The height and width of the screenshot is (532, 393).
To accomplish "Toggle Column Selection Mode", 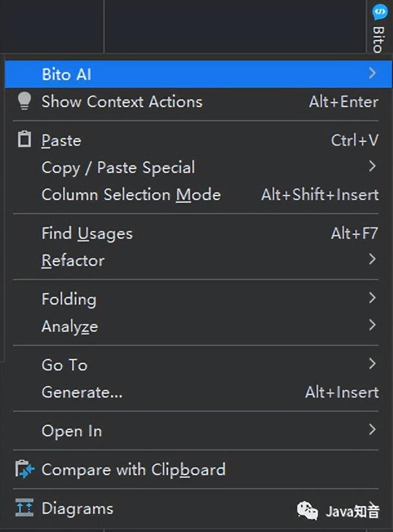I will click(131, 194).
